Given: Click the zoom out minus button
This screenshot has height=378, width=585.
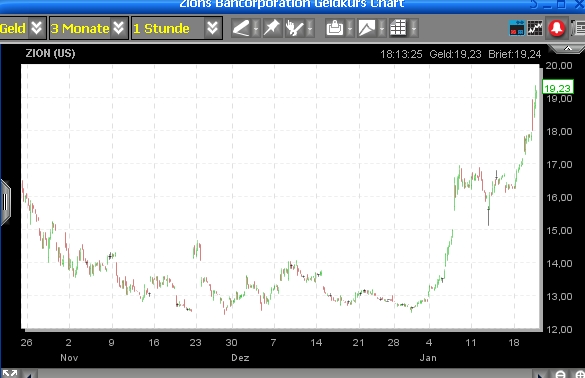Looking at the screenshot, I should [x=560, y=374].
